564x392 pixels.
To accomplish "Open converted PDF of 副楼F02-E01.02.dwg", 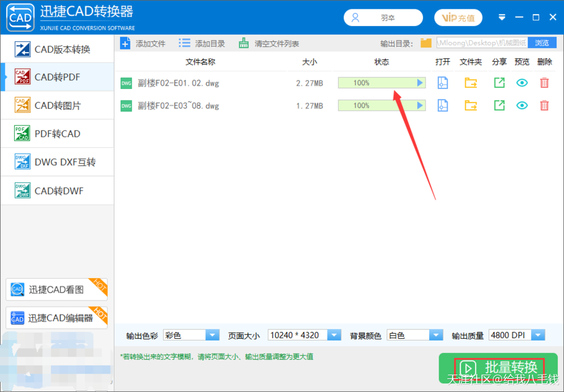I will pos(442,82).
